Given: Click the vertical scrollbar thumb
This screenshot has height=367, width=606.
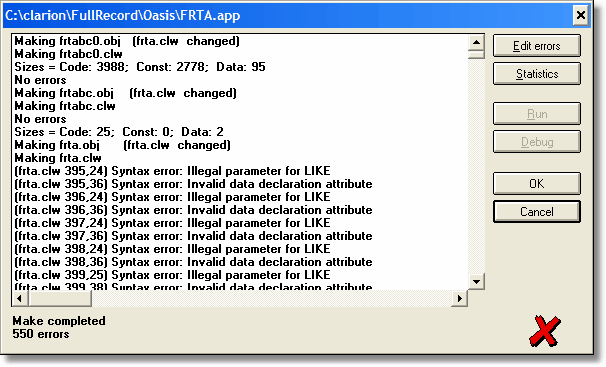Looking at the screenshot, I should 476,54.
